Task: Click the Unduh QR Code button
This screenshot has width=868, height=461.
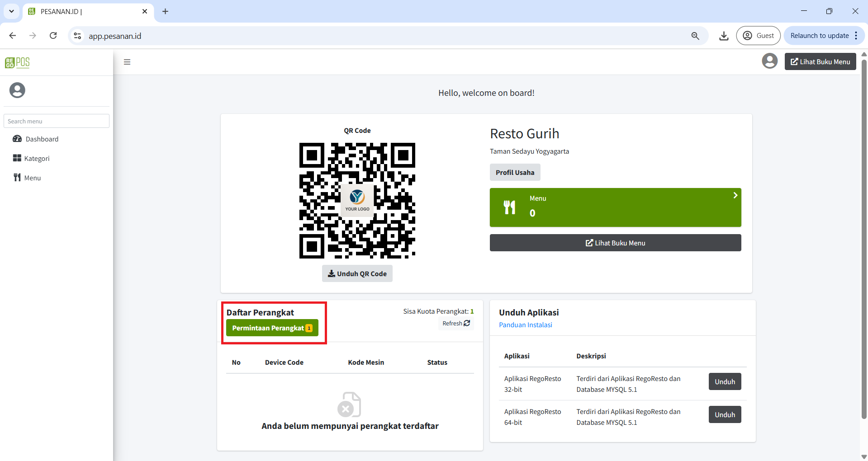Action: (357, 274)
